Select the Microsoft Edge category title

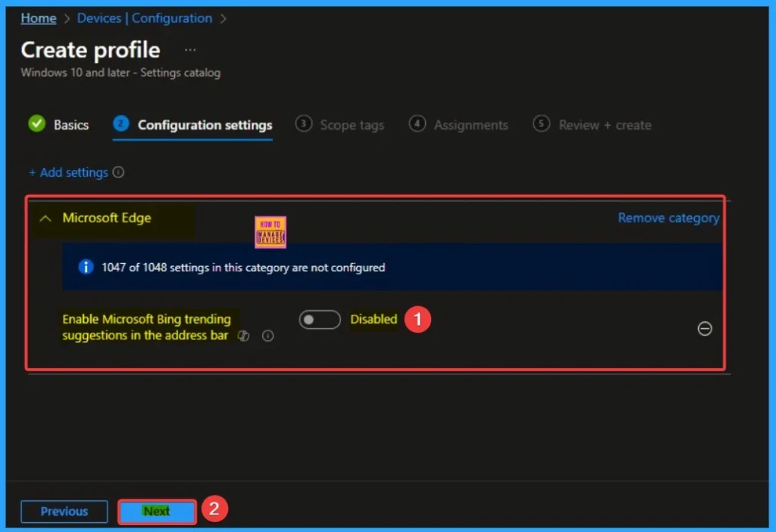coord(107,217)
